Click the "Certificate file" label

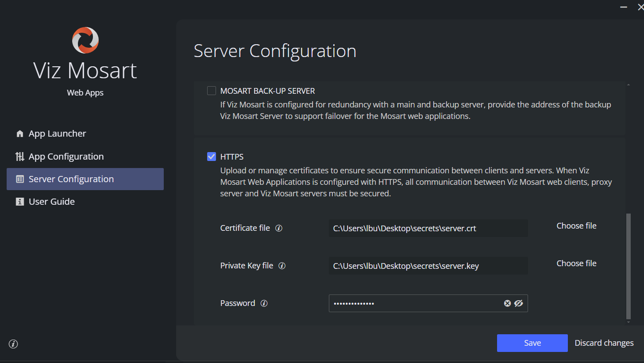click(245, 228)
